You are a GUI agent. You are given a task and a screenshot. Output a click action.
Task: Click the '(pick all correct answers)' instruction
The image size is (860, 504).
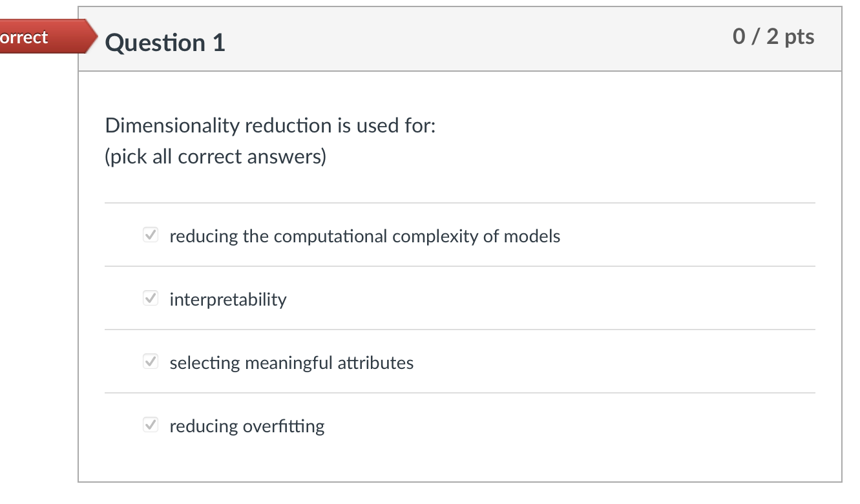[x=215, y=157]
